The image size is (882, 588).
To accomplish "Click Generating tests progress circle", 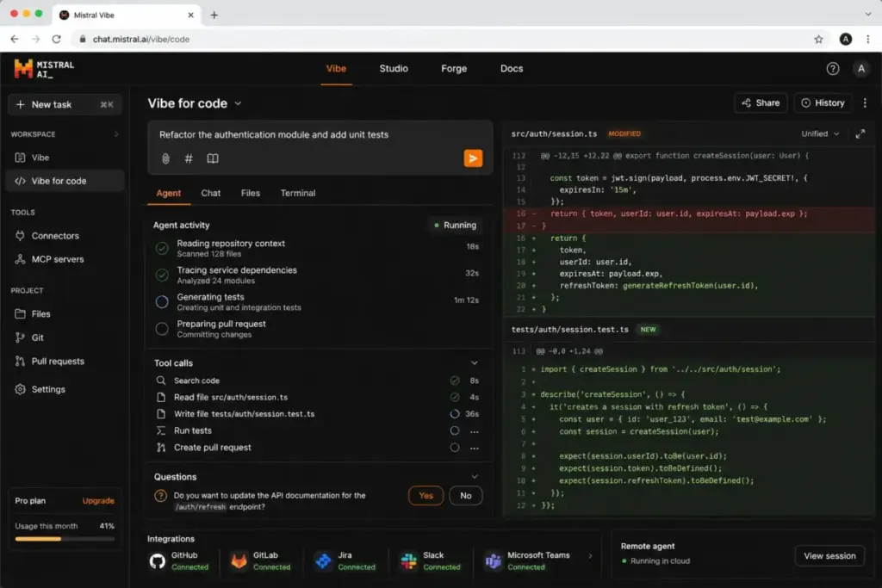I will 162,302.
